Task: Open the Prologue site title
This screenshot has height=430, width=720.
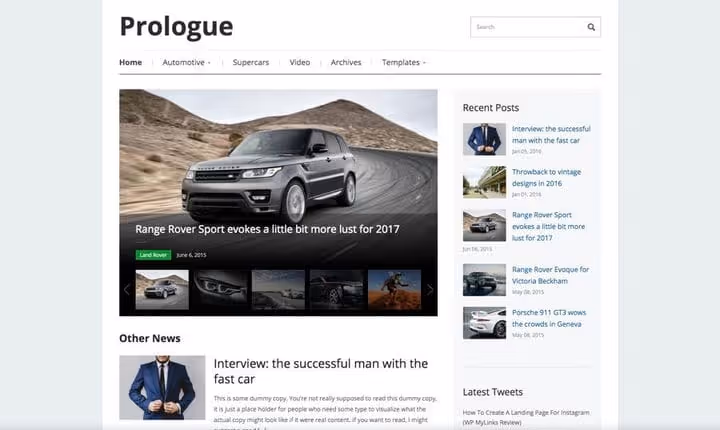Action: coord(176,26)
